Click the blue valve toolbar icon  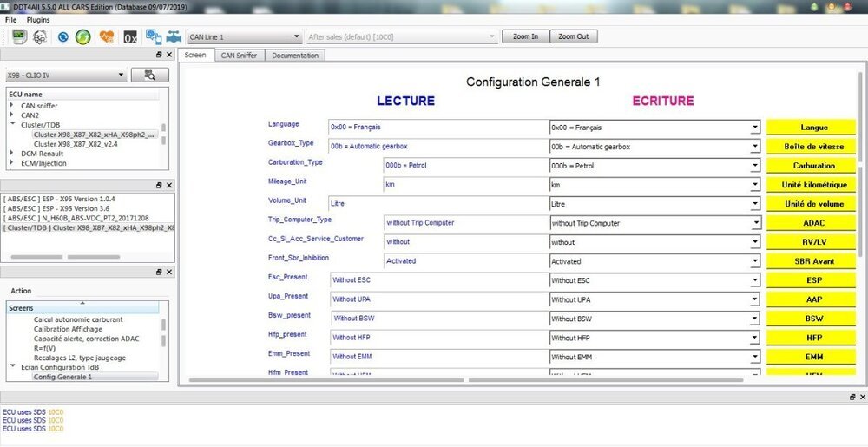click(x=174, y=37)
